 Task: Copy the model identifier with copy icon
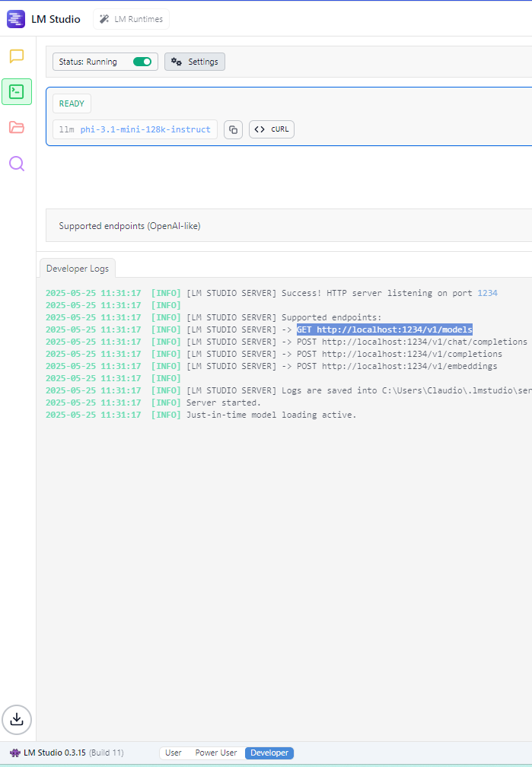pyautogui.click(x=234, y=129)
